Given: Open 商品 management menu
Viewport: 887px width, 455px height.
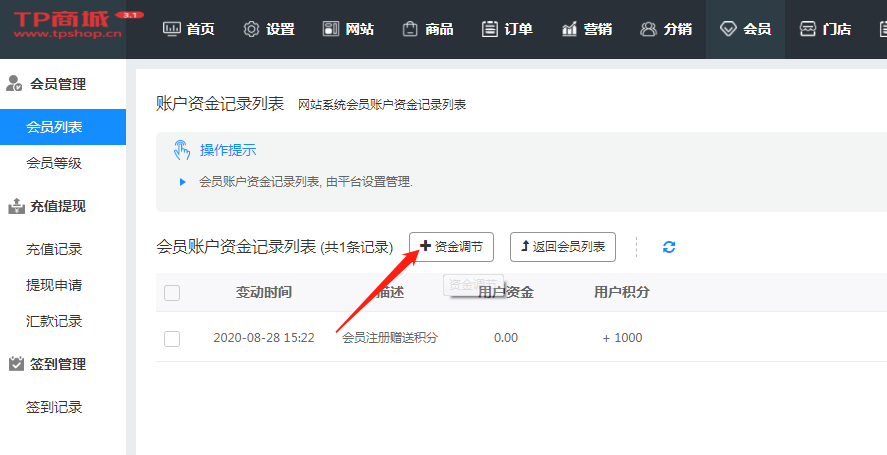Looking at the screenshot, I should [x=427, y=29].
